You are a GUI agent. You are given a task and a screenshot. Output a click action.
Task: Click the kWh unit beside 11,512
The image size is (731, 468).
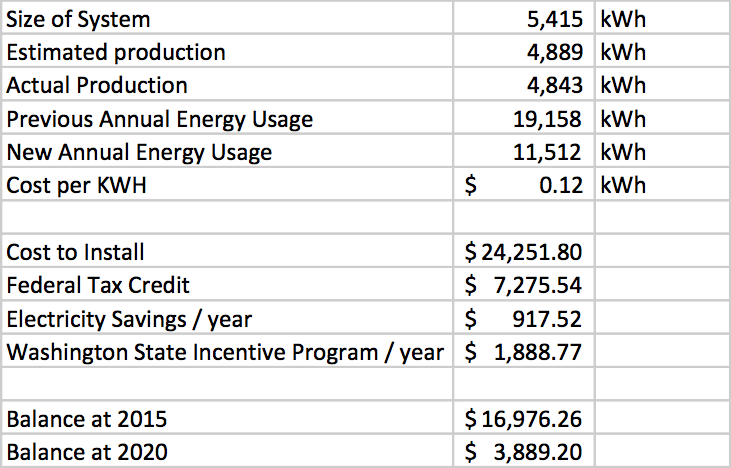click(x=662, y=151)
